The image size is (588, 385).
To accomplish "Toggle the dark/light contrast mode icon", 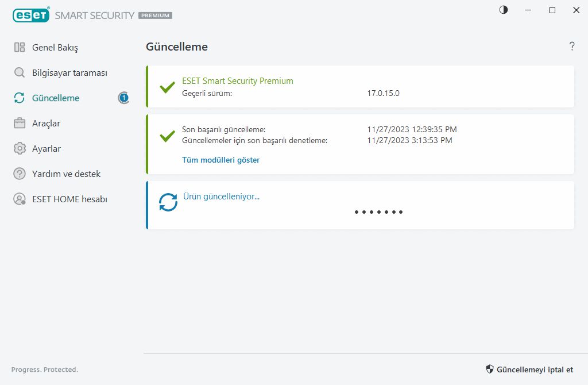I will 504,10.
